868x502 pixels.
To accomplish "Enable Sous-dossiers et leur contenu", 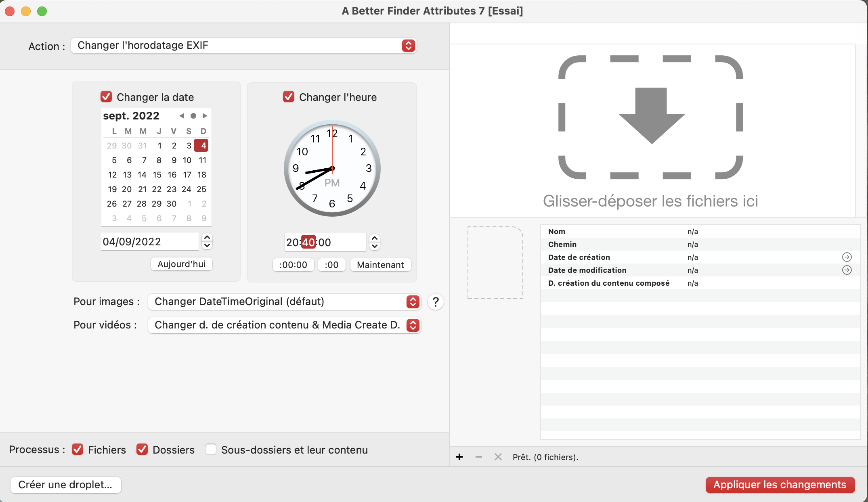I will pos(211,450).
